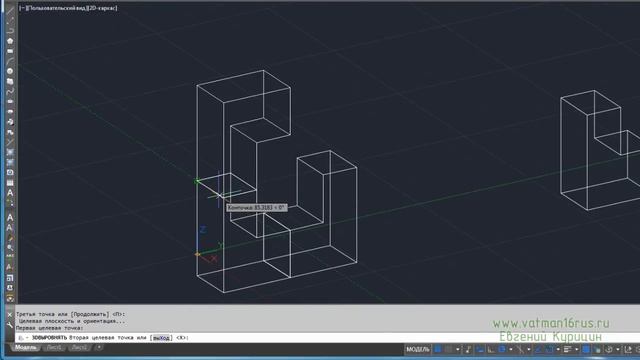640x360 pixels.
Task: Click МОДЕЛЬ space button in status bar
Action: pos(418,349)
